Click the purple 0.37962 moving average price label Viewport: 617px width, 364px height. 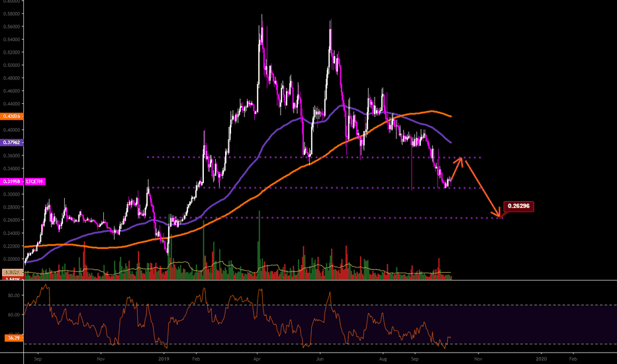(12, 142)
